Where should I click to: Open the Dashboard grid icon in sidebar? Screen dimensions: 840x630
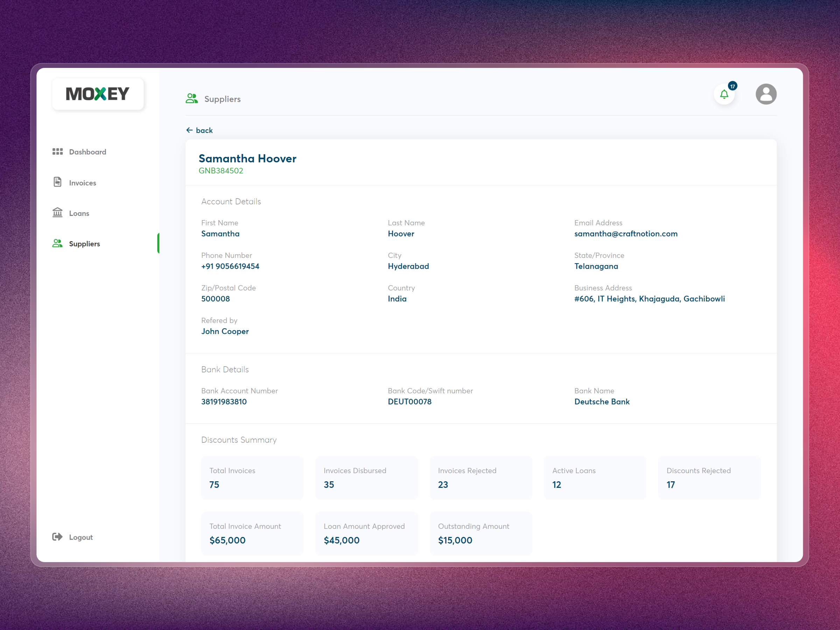57,152
